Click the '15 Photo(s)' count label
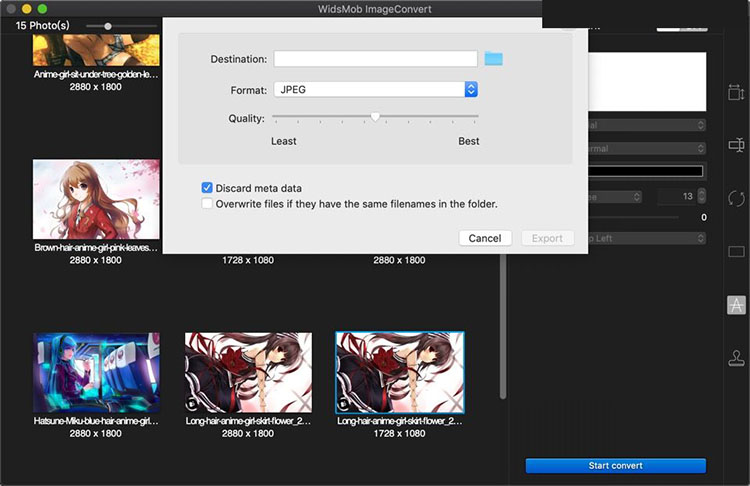This screenshot has width=750, height=486. (x=43, y=25)
